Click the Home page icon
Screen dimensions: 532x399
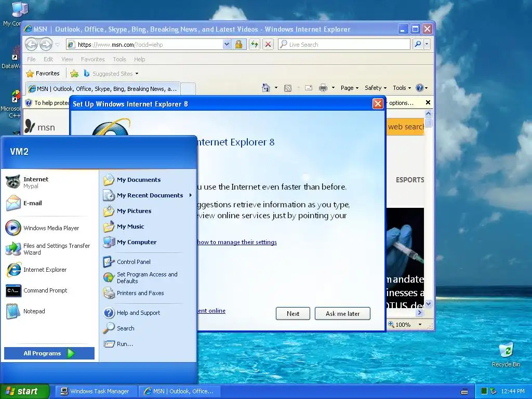266,88
